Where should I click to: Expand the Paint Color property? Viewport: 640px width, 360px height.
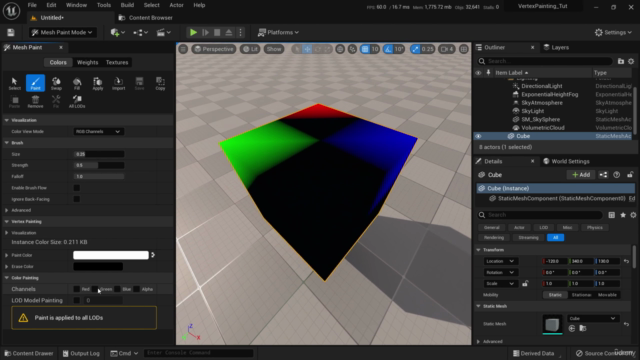click(x=7, y=255)
